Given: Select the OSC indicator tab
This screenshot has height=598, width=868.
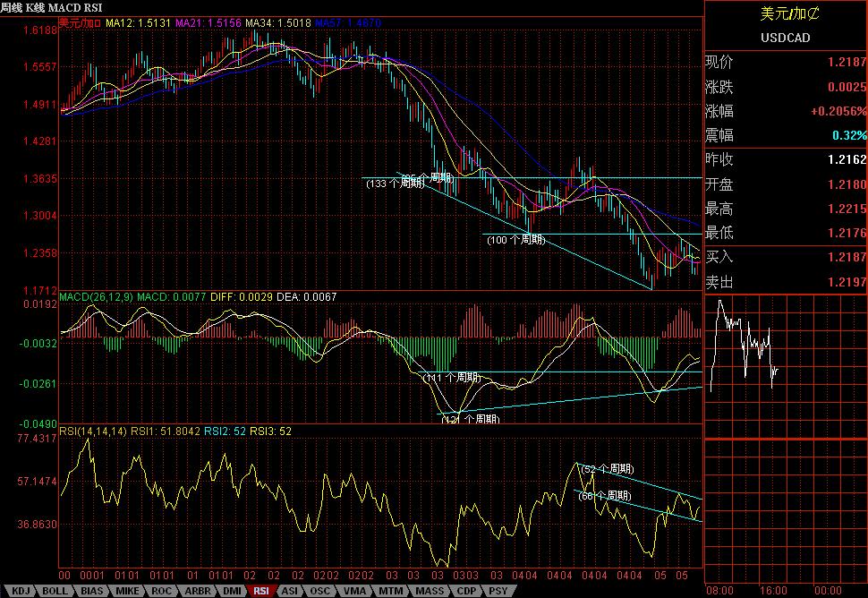Looking at the screenshot, I should click(x=319, y=591).
